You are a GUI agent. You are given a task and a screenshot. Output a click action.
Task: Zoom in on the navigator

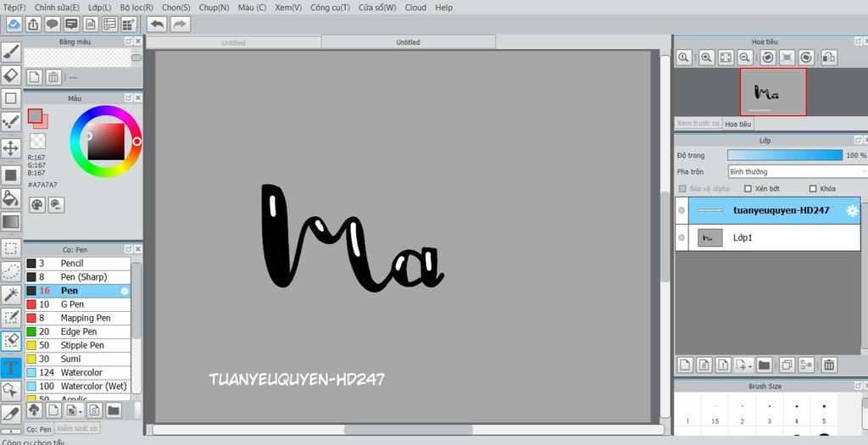pyautogui.click(x=706, y=57)
